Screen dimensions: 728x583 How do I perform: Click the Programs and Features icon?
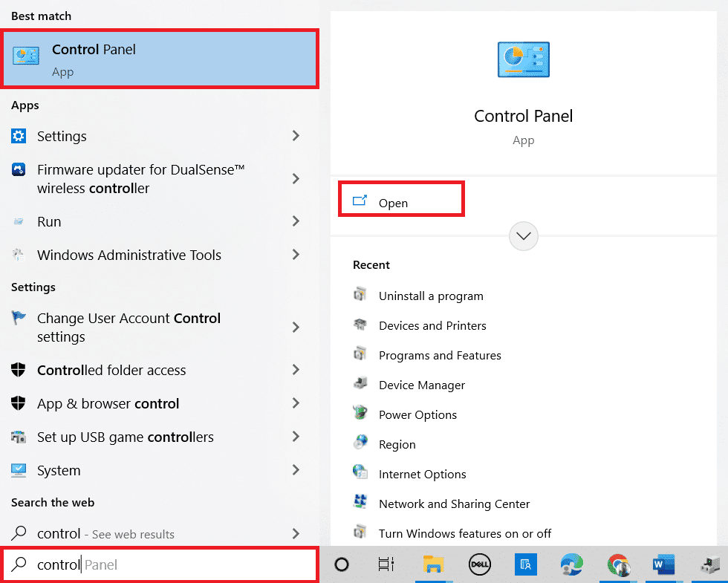coord(360,354)
